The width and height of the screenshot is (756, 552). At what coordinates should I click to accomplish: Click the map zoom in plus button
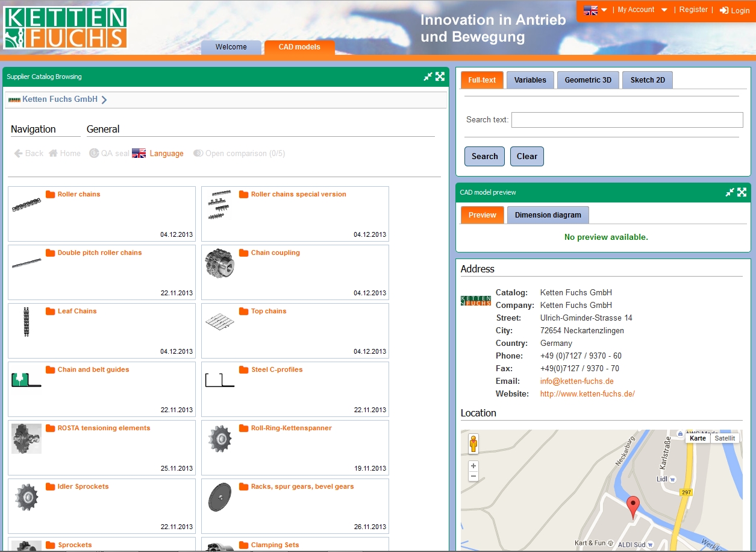[473, 466]
